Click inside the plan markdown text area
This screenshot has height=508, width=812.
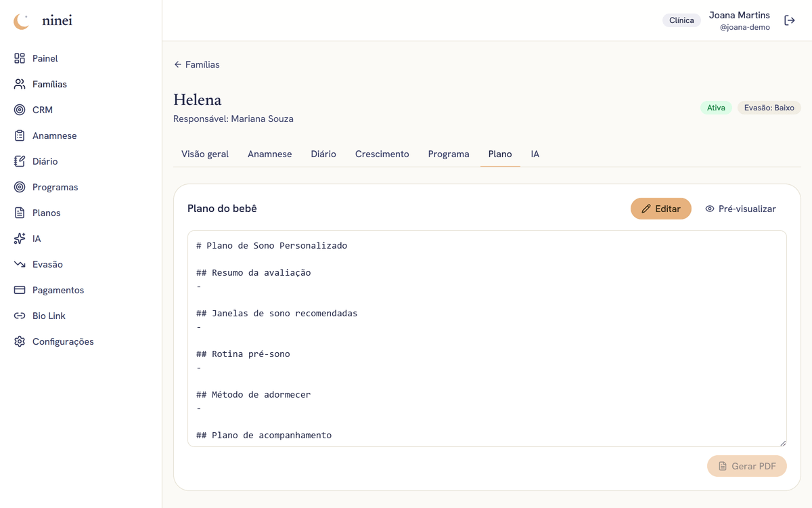[x=487, y=339]
